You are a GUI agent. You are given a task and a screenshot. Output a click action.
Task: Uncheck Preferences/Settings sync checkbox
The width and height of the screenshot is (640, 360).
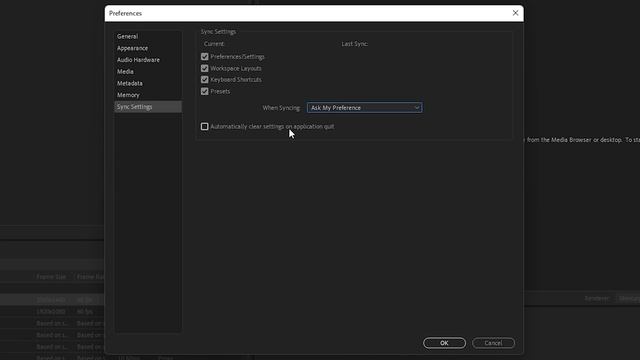pyautogui.click(x=204, y=57)
